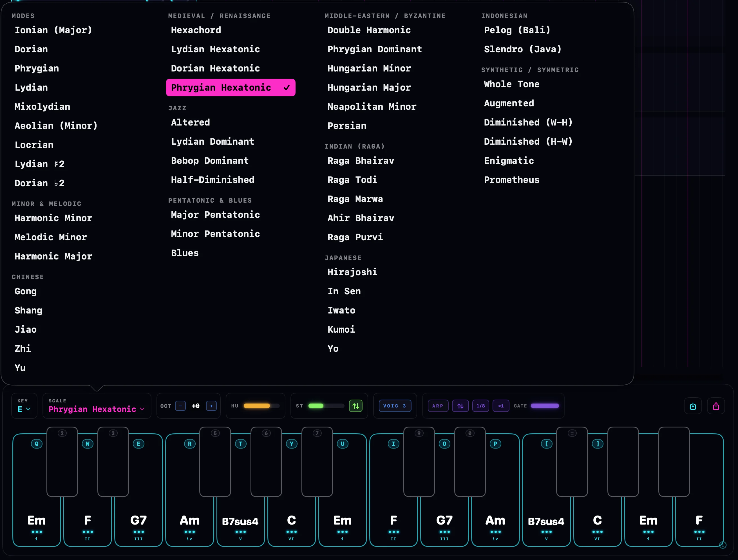Click the black key labeled 0
Screen dimensions: 738x560
[x=470, y=462]
